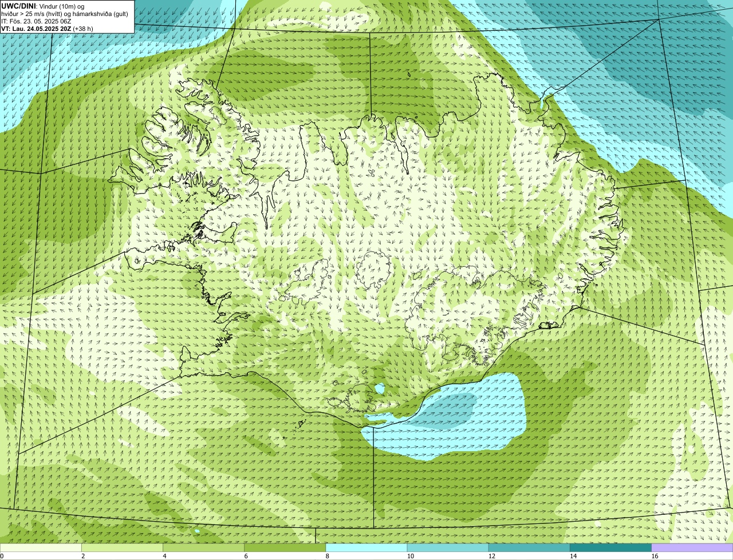Screen dimensions: 733x560
Task: Click the light green 2–4 m/s legend swatch
Action: tap(122, 548)
